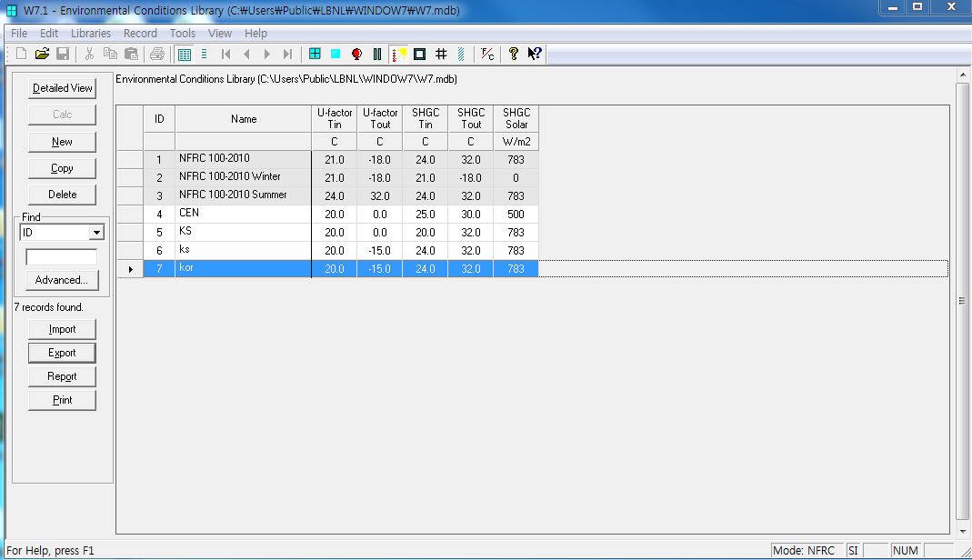Click the Detailed View button
The image size is (972, 560).
[x=63, y=88]
